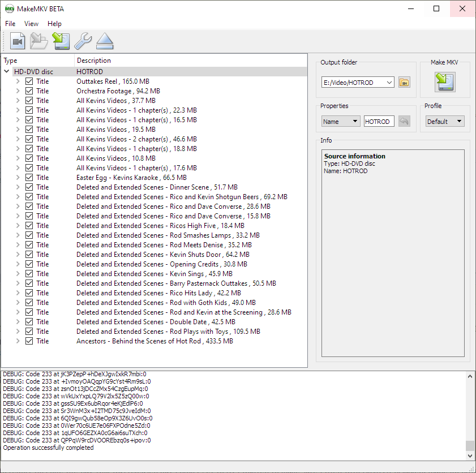Eject the disc using the eject icon
Screen dimensions: 476x473
tap(105, 41)
